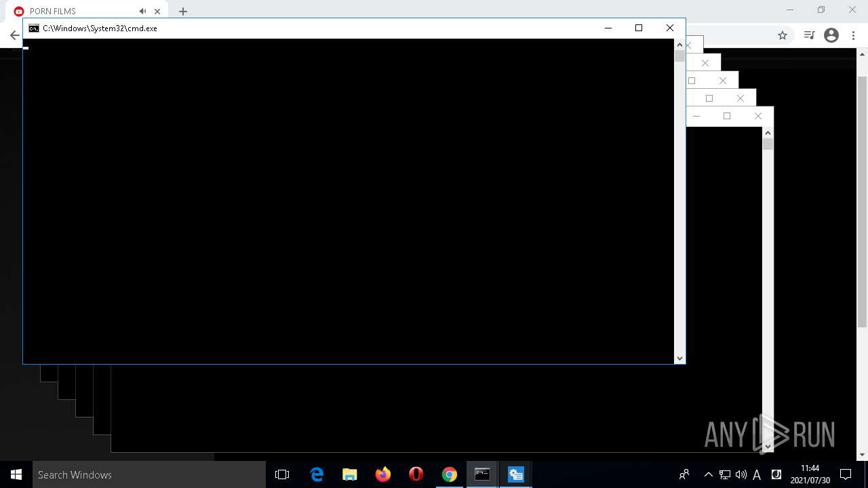Minimize the front cmd.exe window
The image size is (868, 488).
(x=608, y=28)
